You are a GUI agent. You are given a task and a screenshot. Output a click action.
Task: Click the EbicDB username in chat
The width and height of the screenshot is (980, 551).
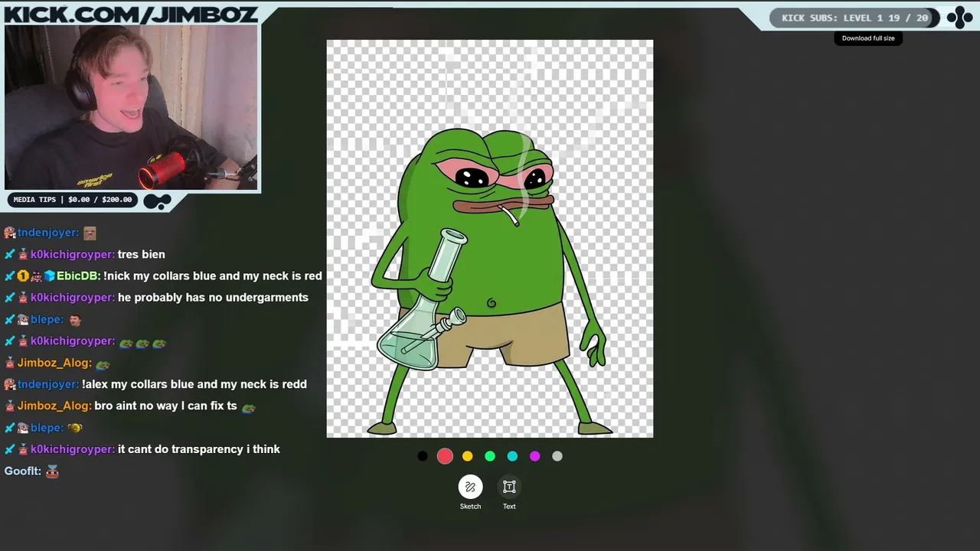pos(78,275)
